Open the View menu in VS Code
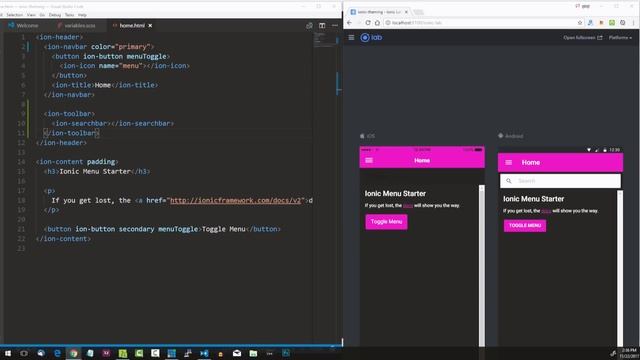The width and height of the screenshot is (640, 360). pos(31,15)
